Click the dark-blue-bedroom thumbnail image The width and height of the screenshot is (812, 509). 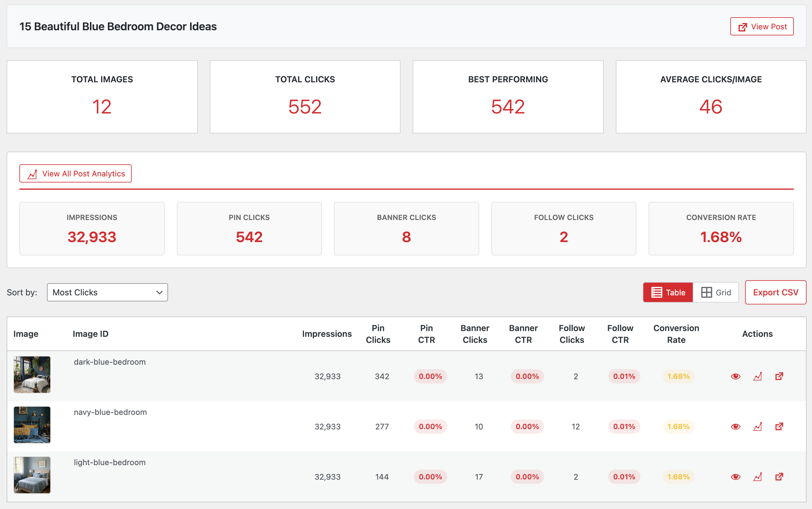(x=32, y=375)
